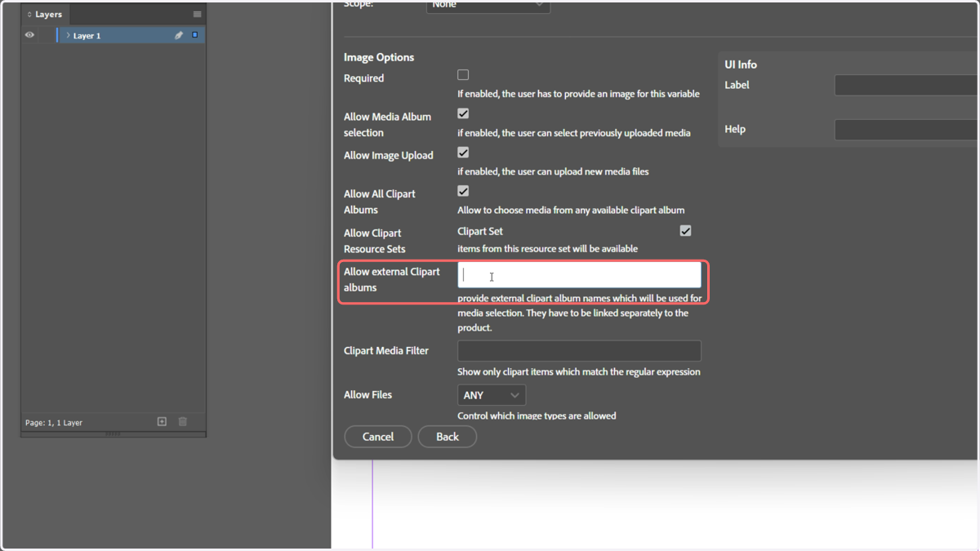Click the UI Info Help field
The width and height of the screenshot is (980, 551).
coord(906,129)
